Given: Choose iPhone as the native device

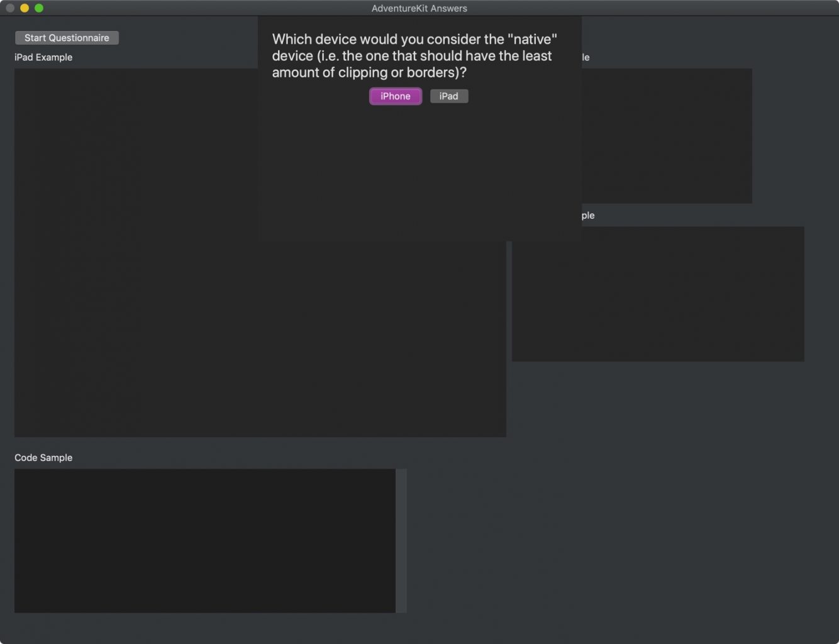Looking at the screenshot, I should (x=396, y=96).
